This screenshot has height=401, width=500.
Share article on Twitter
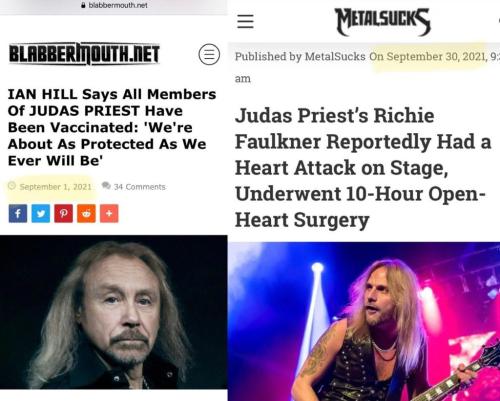coord(41,213)
